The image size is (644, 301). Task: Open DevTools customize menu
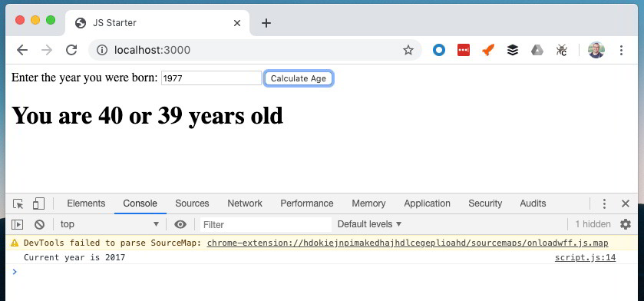pos(604,203)
